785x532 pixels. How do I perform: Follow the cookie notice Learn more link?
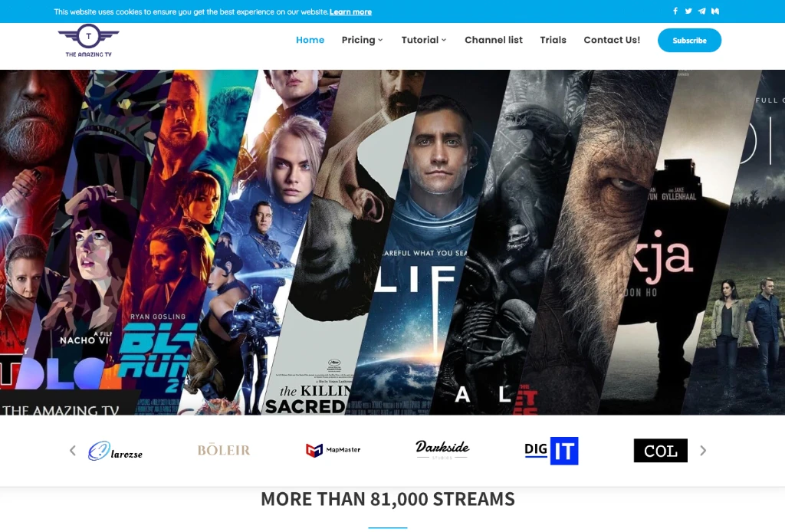click(350, 12)
